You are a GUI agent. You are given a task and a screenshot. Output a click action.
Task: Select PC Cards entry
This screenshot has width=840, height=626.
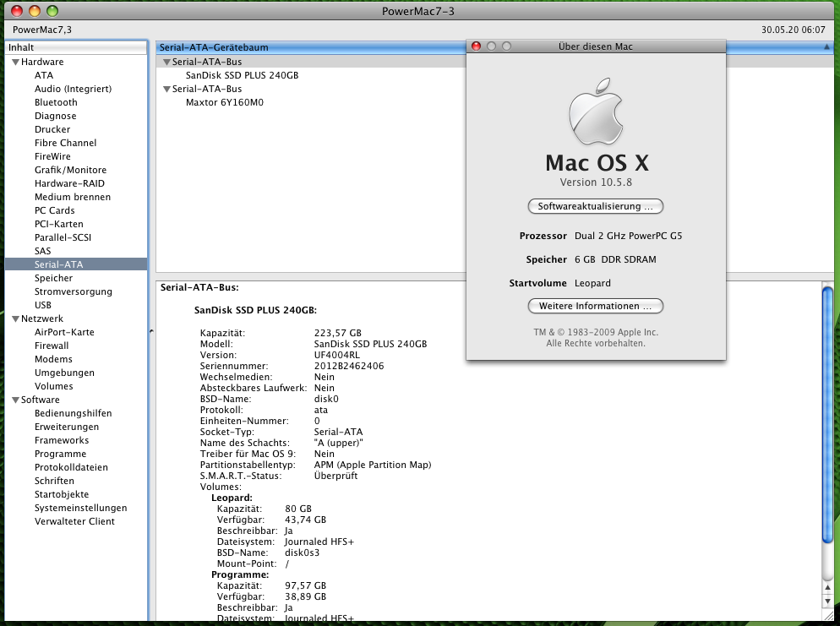point(55,210)
